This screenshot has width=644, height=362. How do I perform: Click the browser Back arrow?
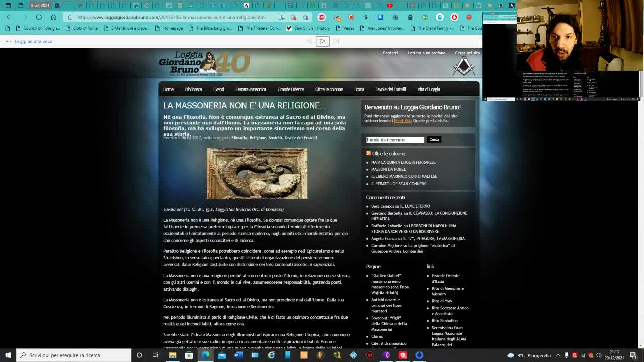click(x=9, y=17)
